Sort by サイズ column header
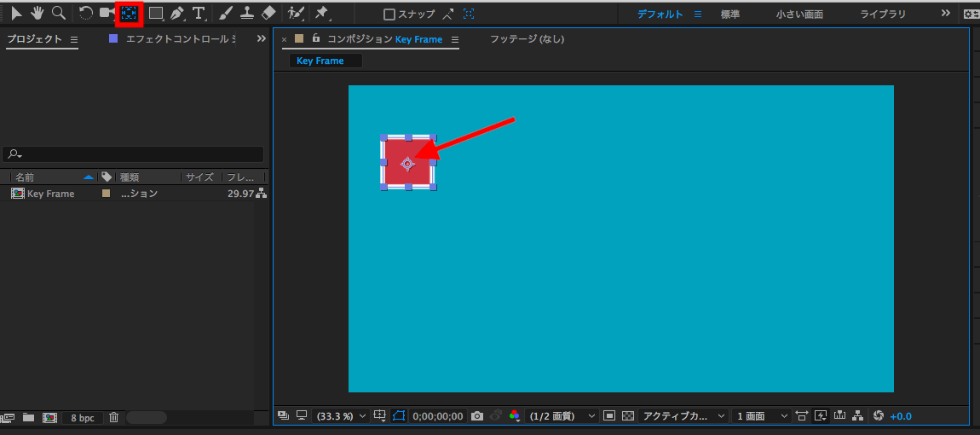The height and width of the screenshot is (435, 980). point(199,177)
